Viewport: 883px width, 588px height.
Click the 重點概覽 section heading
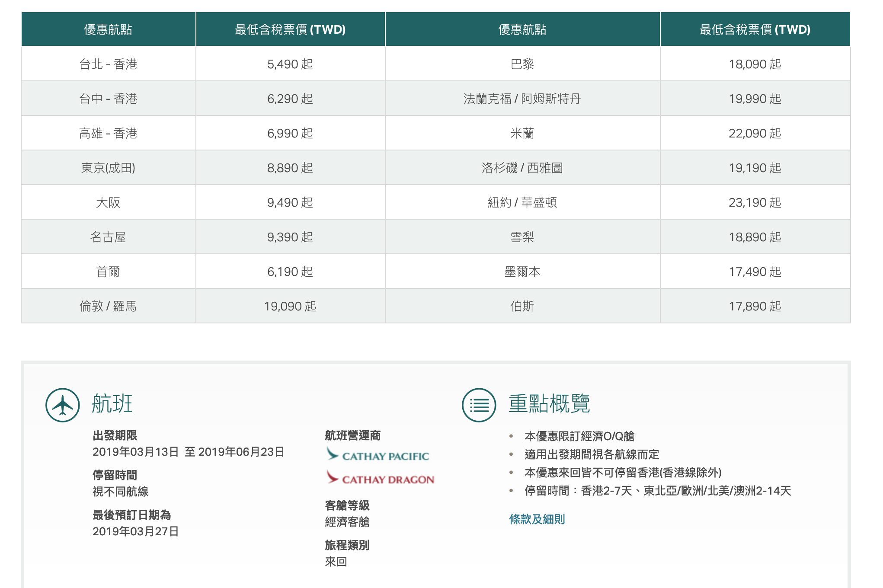[x=549, y=404]
